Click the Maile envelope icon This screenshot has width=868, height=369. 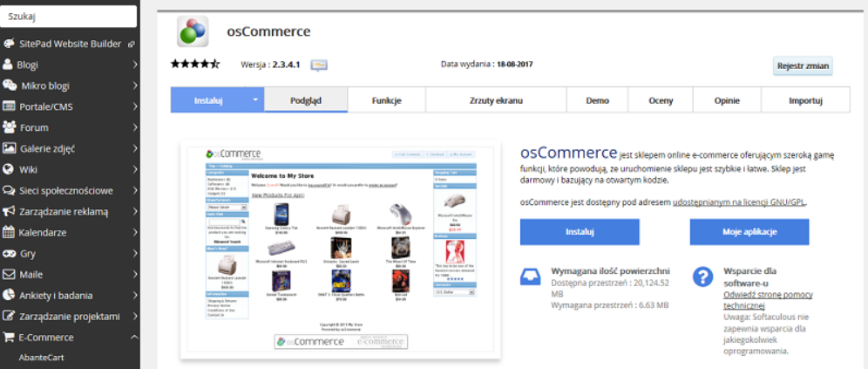[9, 274]
